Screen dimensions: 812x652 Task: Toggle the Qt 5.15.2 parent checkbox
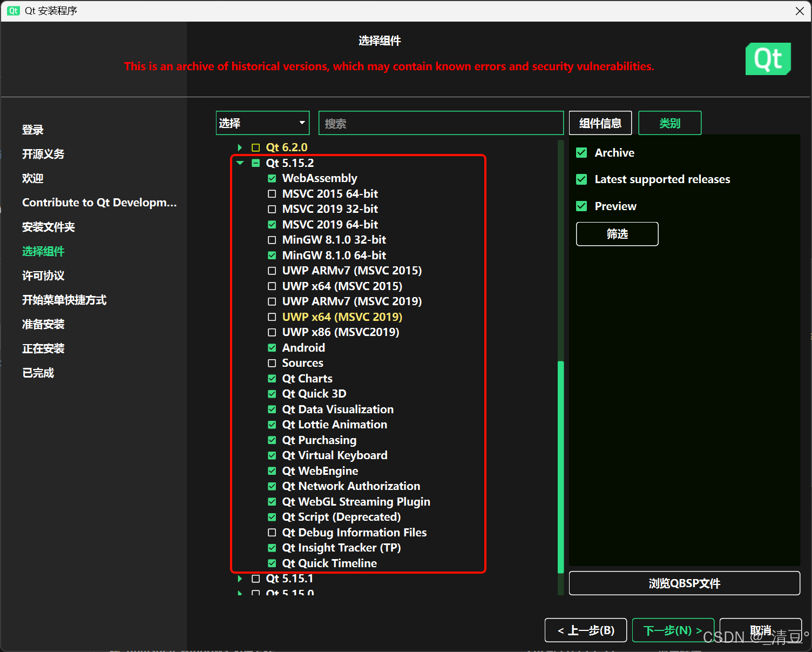(256, 163)
